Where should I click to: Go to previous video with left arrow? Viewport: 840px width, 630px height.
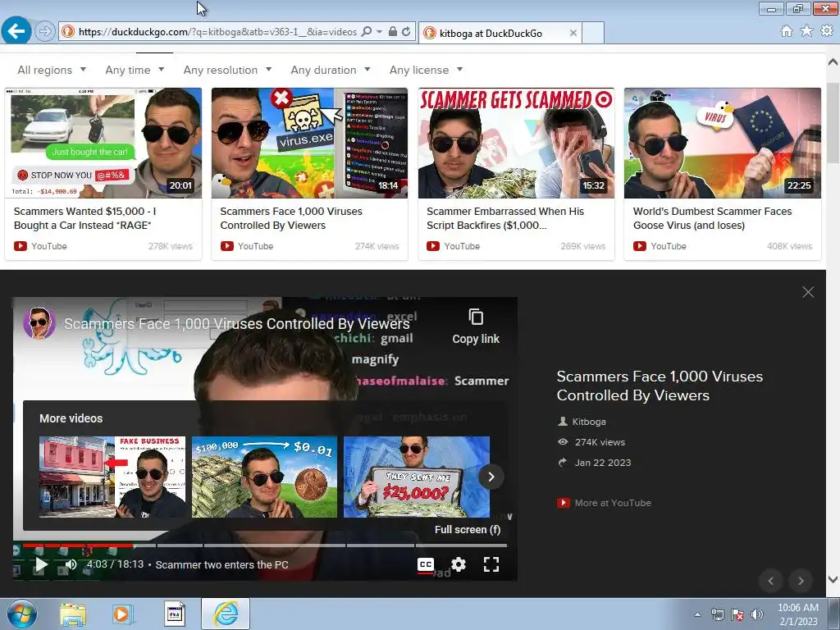(771, 581)
